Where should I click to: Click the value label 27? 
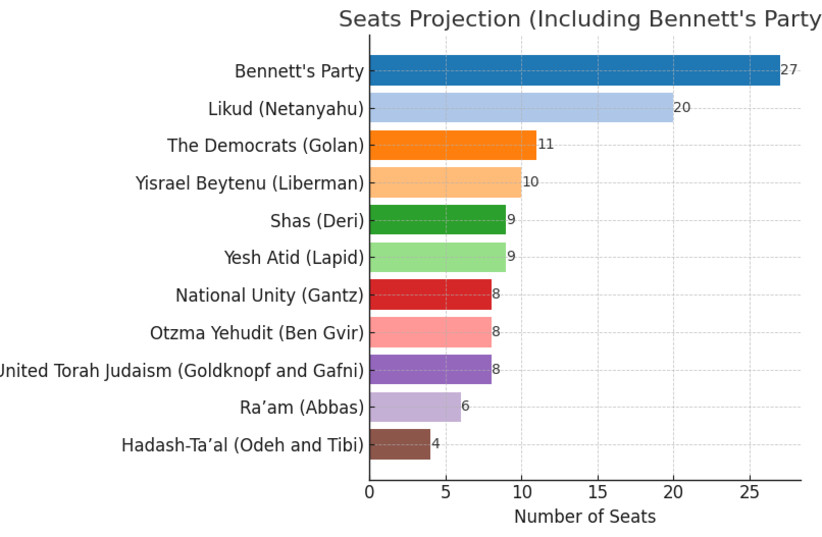click(788, 70)
